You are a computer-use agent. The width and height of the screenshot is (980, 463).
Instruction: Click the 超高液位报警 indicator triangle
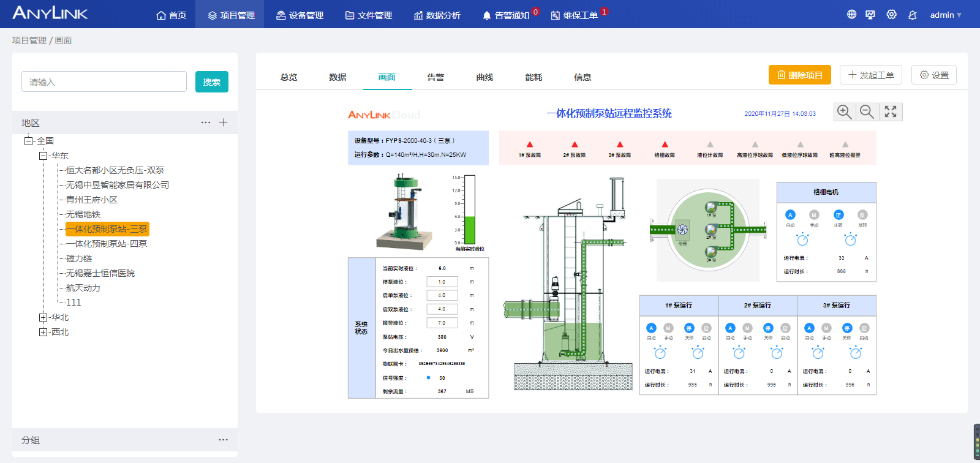tap(845, 145)
